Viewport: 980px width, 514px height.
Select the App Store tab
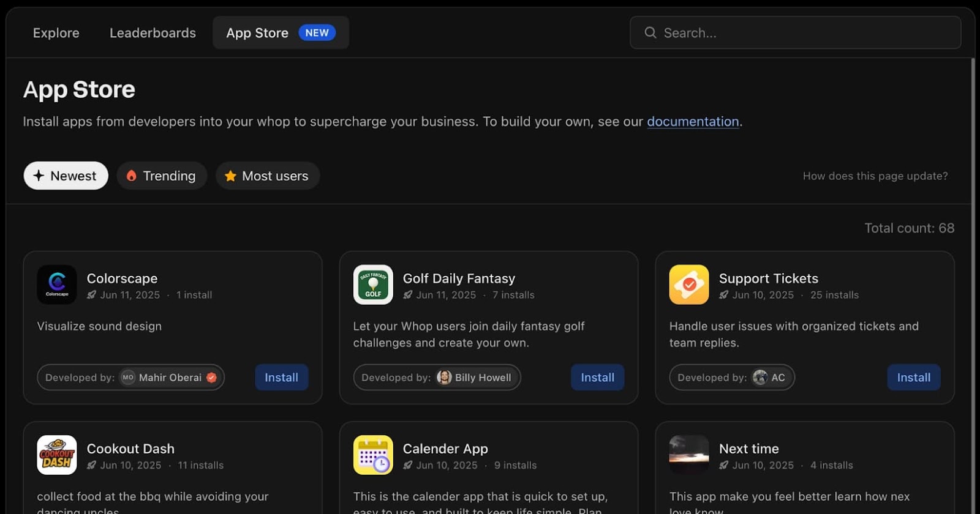pos(281,33)
